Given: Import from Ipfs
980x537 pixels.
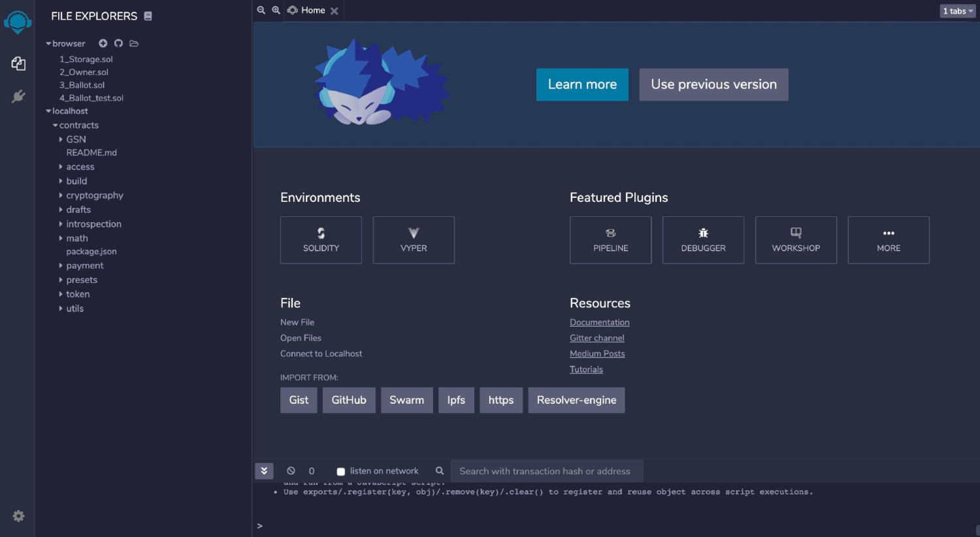Looking at the screenshot, I should [456, 400].
